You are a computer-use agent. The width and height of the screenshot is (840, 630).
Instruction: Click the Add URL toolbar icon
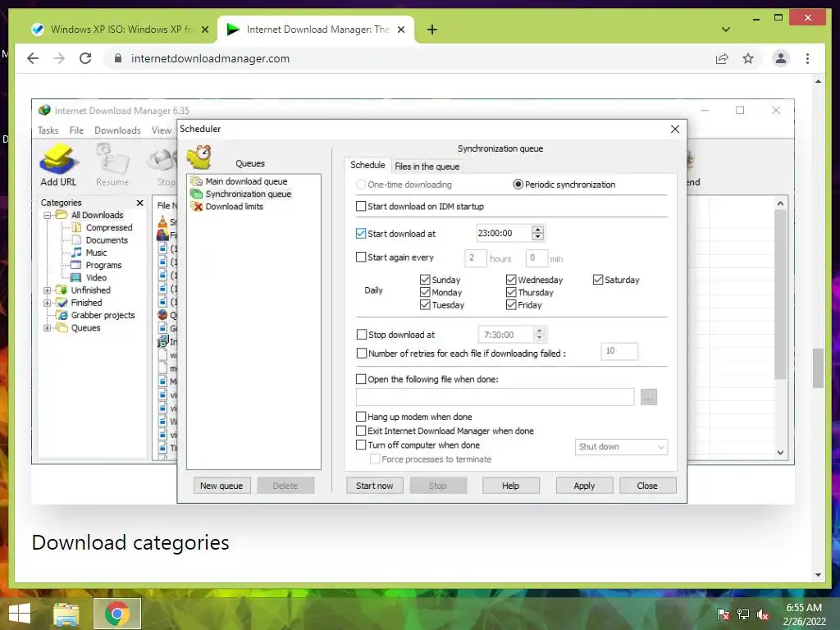click(58, 160)
